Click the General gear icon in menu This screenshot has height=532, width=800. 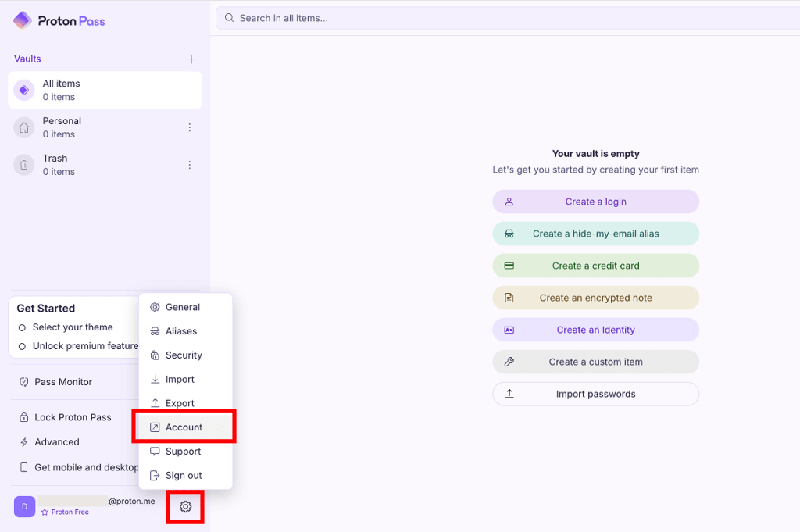[155, 307]
